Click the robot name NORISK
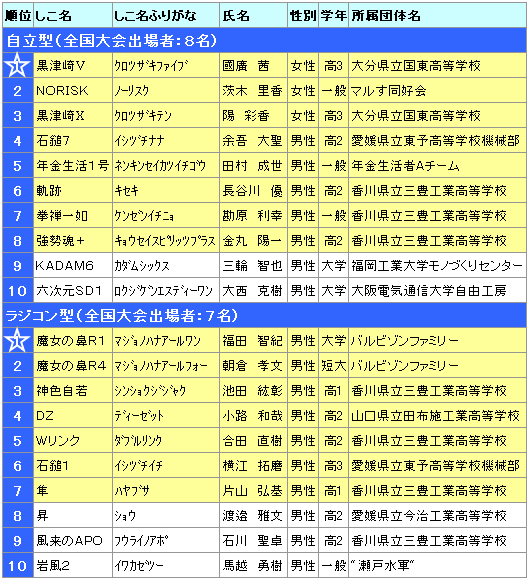 coord(62,91)
